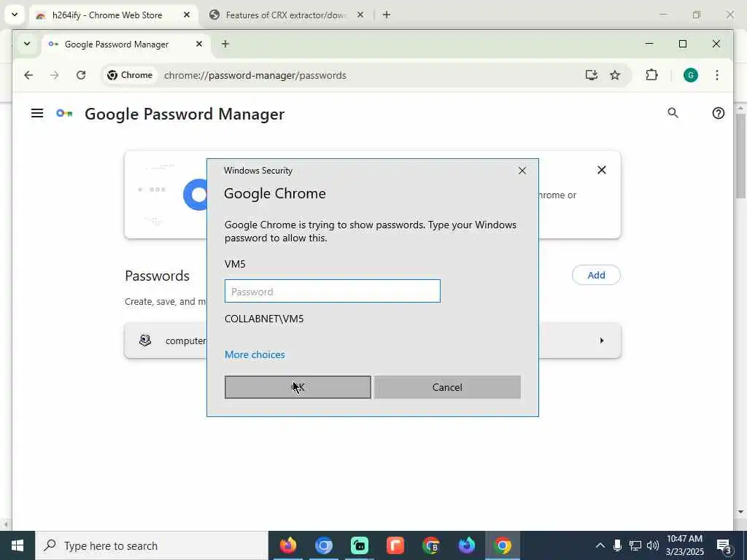Open Firefox from the taskbar
The width and height of the screenshot is (747, 560).
tap(287, 545)
